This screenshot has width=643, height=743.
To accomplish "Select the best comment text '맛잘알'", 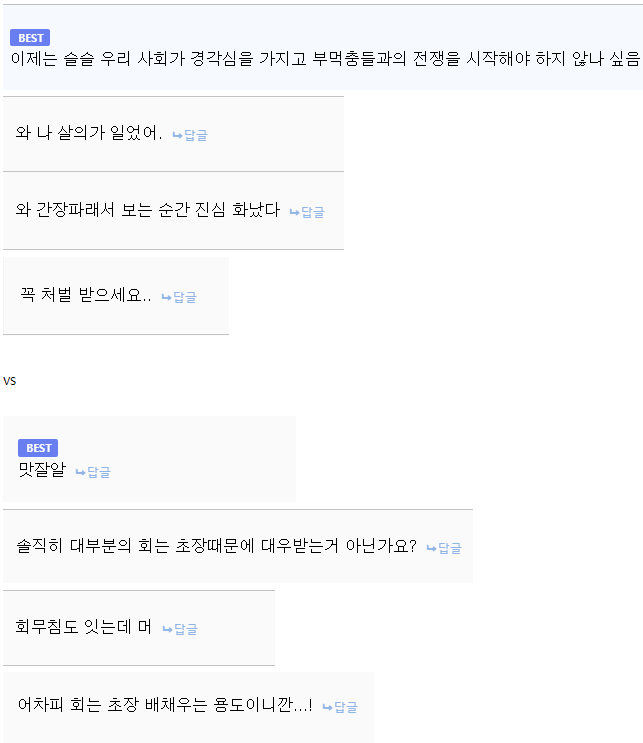I will click(41, 469).
